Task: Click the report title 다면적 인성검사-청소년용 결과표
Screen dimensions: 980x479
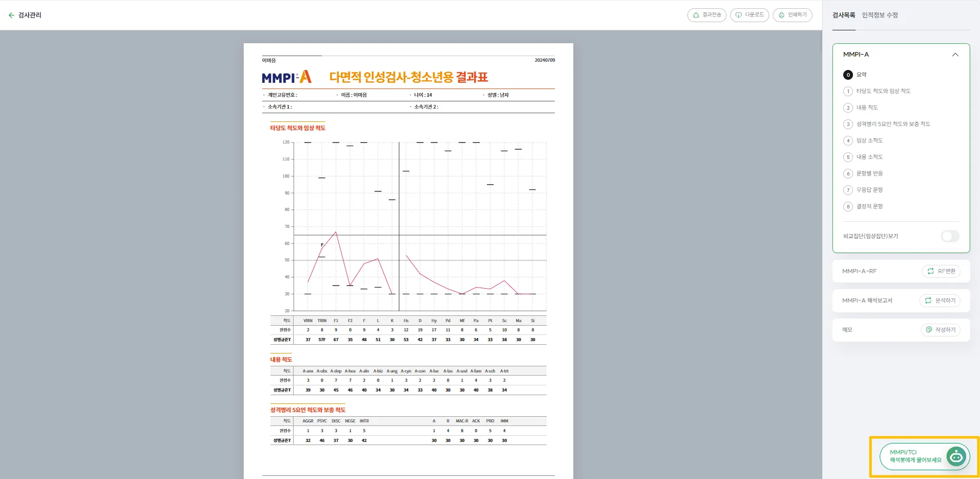Action: 409,77
